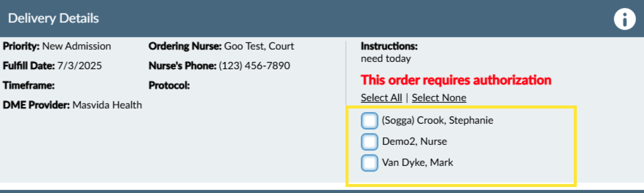Tick the Demo2, Nurse checkbox

369,142
